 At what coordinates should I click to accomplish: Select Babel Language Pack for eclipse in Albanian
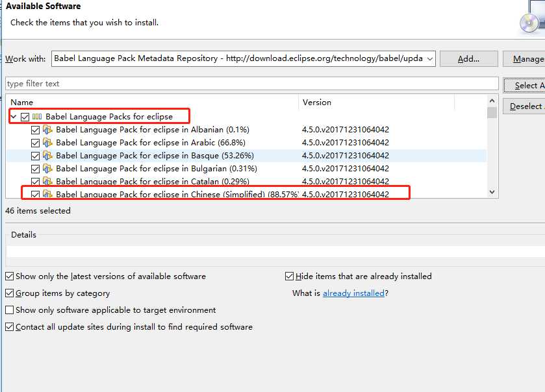tap(153, 130)
